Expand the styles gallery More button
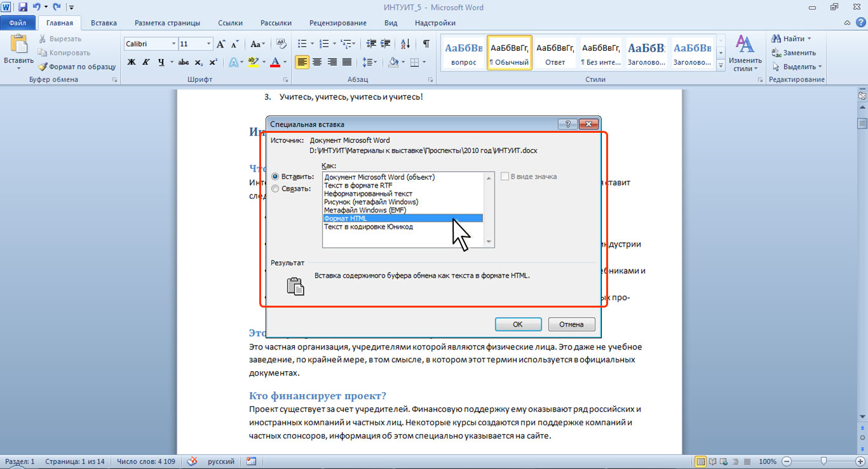Screen dimensions: 868x469 coord(721,66)
